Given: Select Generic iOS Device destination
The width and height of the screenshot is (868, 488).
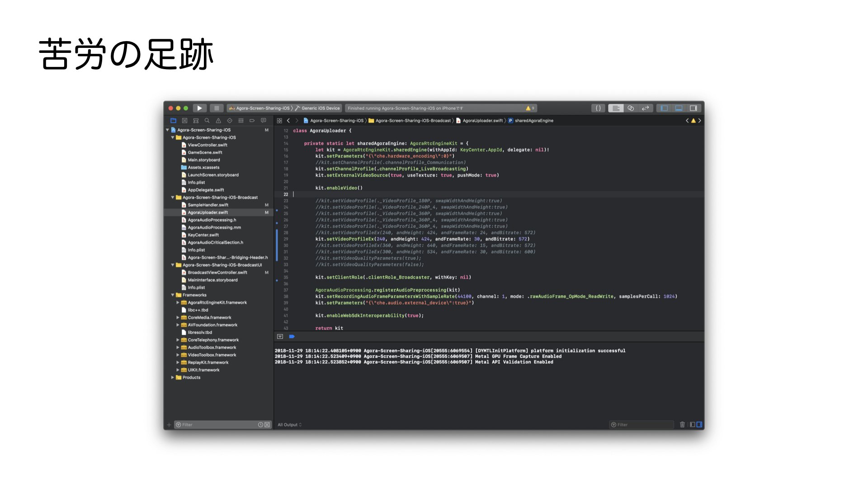Looking at the screenshot, I should point(320,108).
